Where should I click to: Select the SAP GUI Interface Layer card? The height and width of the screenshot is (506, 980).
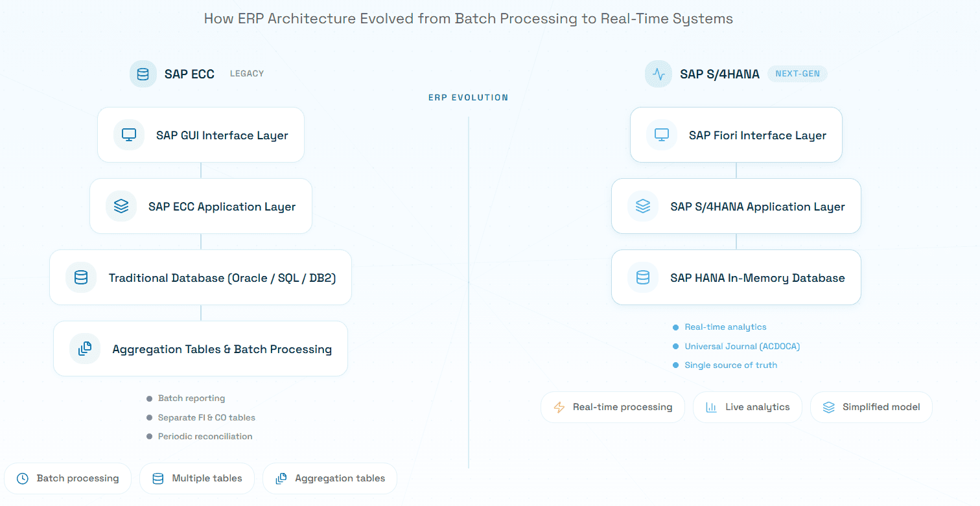pos(201,135)
